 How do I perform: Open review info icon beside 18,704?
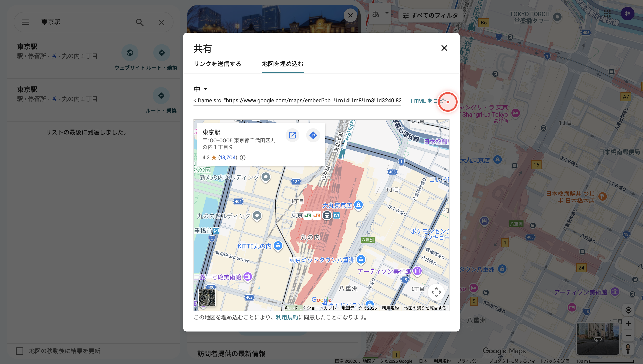point(243,158)
